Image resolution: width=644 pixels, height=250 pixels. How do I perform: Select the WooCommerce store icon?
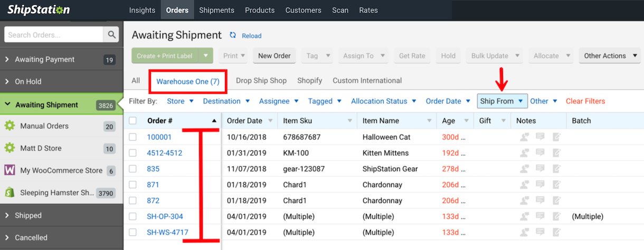tap(10, 170)
